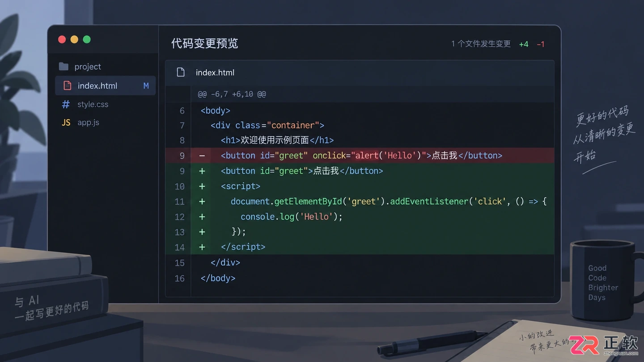Click the console.log('Hello') line
644x362 pixels.
[x=360, y=216]
